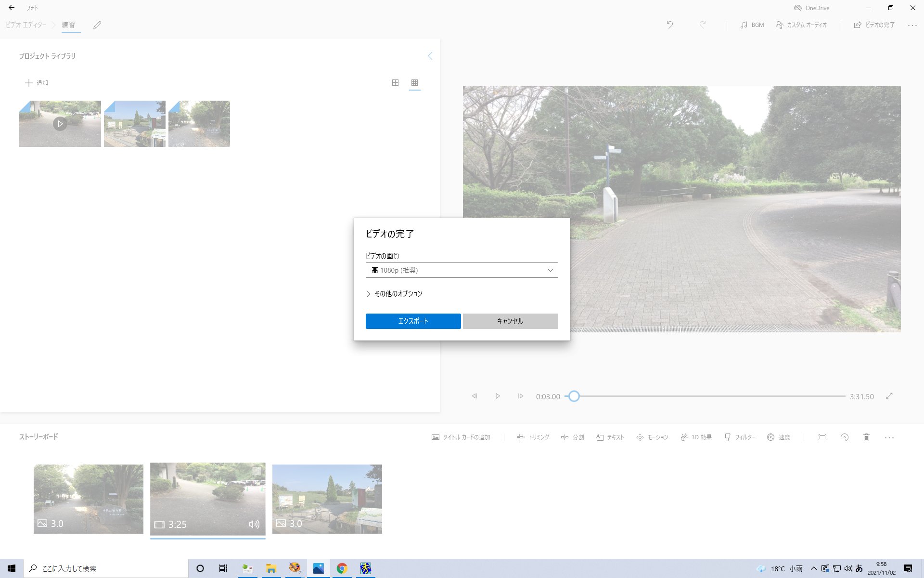Click the trash delete clip icon
This screenshot has height=578, width=924.
point(866,437)
